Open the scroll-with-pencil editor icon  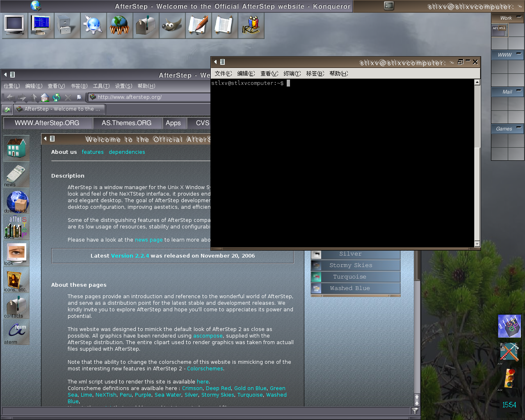pyautogui.click(x=199, y=25)
